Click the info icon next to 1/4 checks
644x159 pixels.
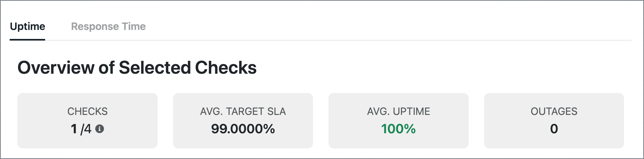pyautogui.click(x=100, y=129)
